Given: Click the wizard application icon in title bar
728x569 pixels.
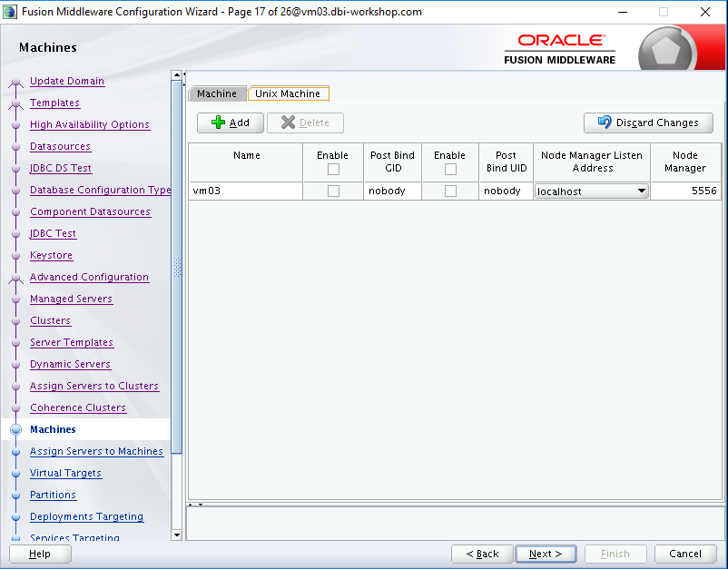Looking at the screenshot, I should [x=10, y=12].
